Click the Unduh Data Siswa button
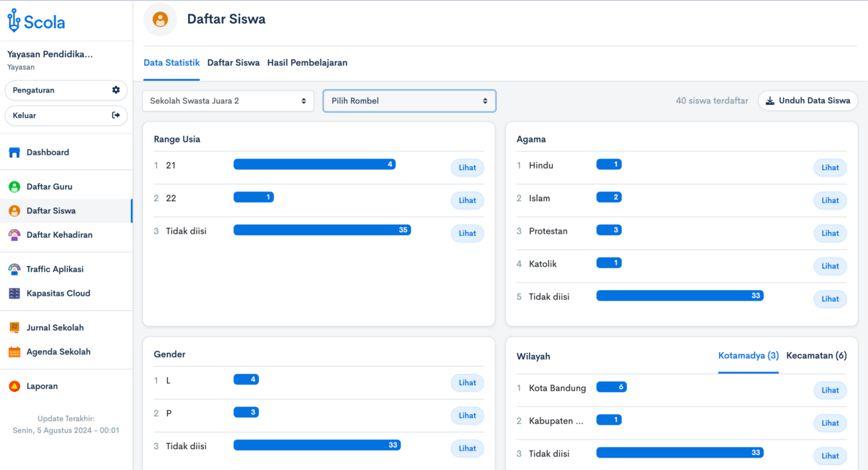Screen dimensions: 868x470 (x=808, y=101)
